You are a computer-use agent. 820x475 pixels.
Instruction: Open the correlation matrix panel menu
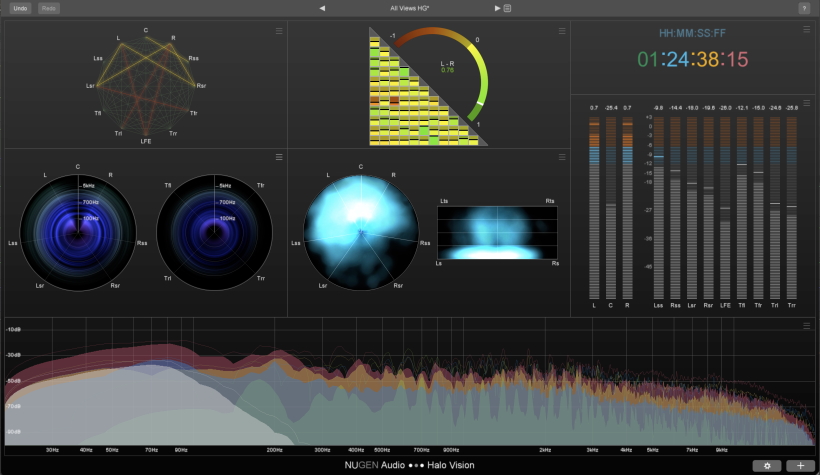pyautogui.click(x=562, y=32)
